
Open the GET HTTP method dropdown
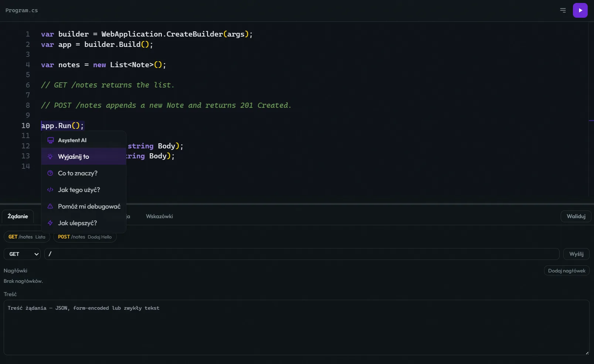pyautogui.click(x=22, y=254)
